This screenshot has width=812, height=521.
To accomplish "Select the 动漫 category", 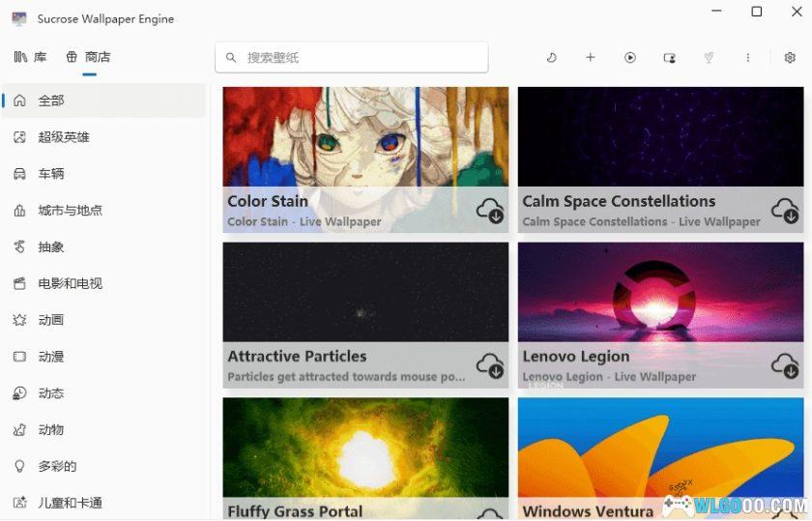I will (x=103, y=357).
